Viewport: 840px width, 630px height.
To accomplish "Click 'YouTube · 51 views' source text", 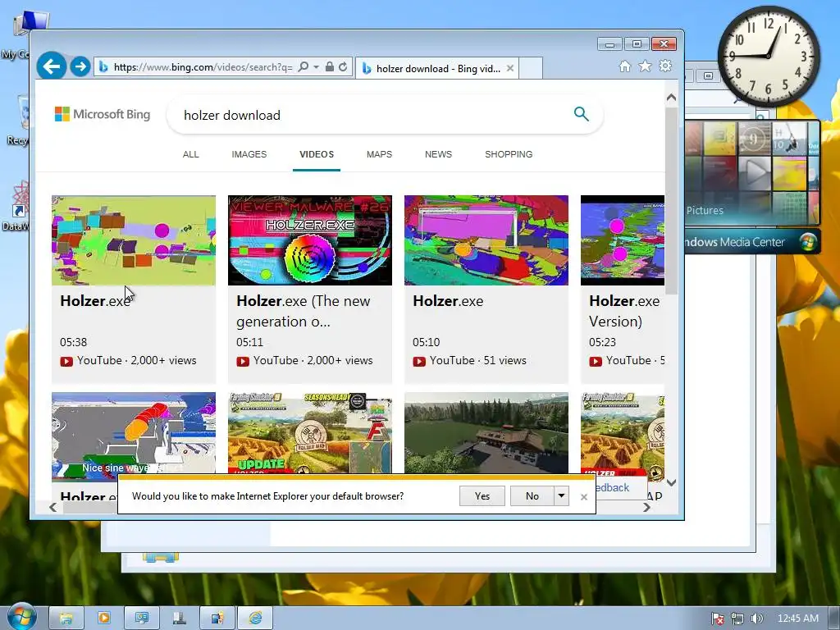I will click(478, 361).
